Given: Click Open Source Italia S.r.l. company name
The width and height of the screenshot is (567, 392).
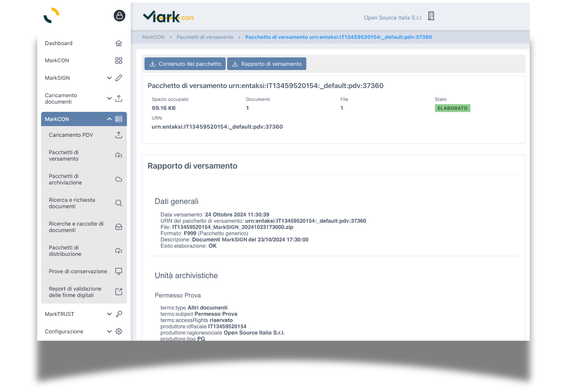Looking at the screenshot, I should click(393, 18).
